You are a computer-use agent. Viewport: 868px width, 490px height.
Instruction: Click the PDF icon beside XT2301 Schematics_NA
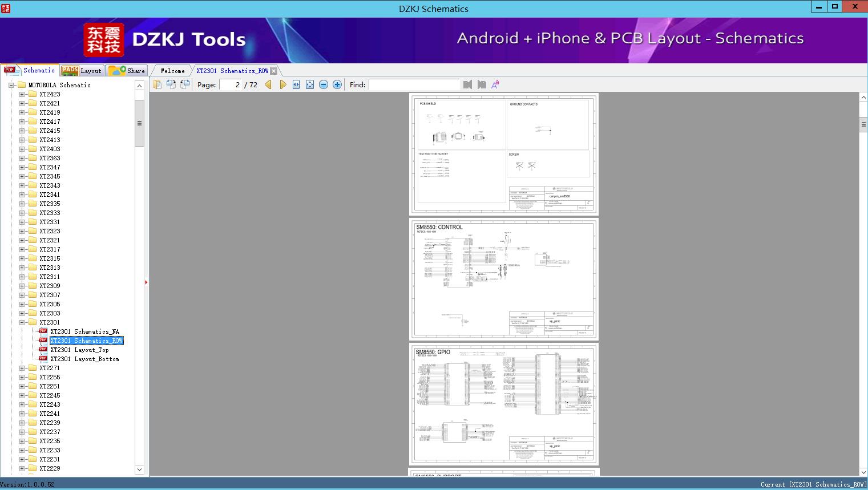pos(43,331)
